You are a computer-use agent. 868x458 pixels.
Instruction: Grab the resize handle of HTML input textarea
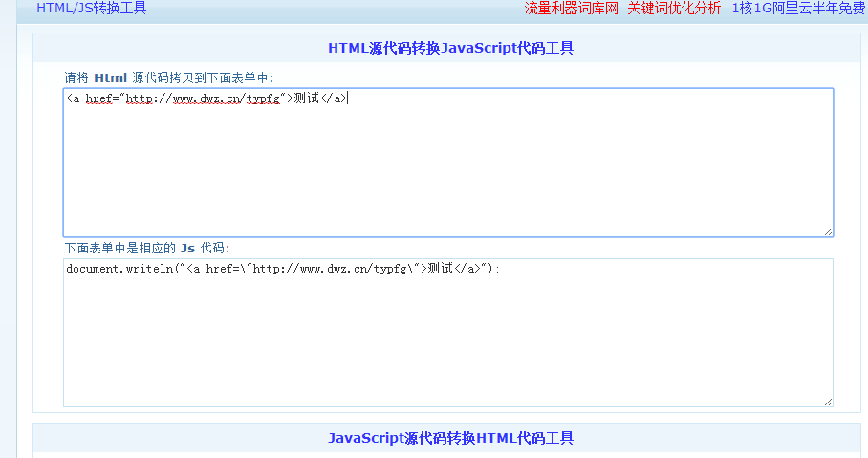coord(828,231)
